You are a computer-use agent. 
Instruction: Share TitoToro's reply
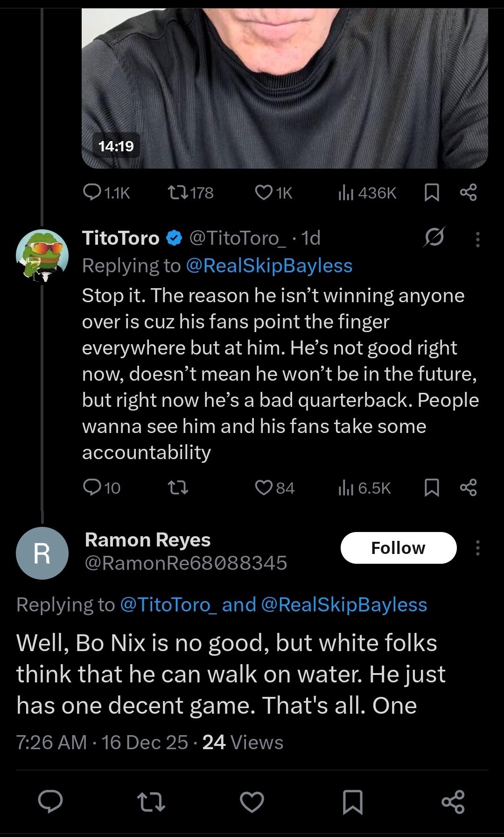click(x=468, y=488)
